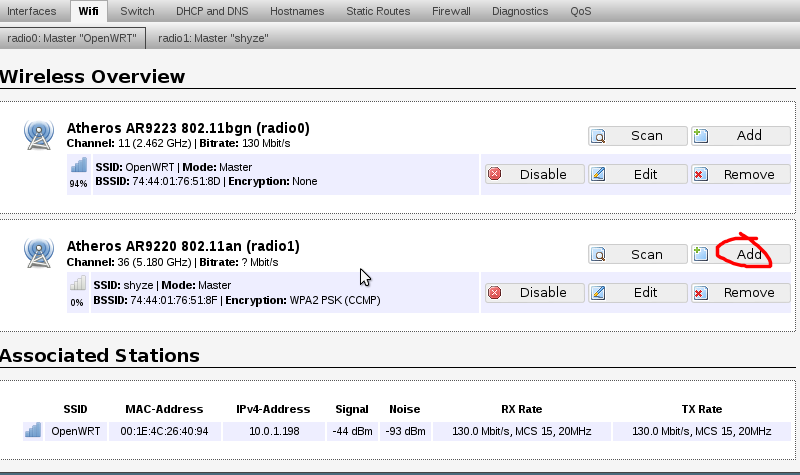This screenshot has height=475, width=800.
Task: Edit the shyze wireless network
Action: (x=637, y=293)
